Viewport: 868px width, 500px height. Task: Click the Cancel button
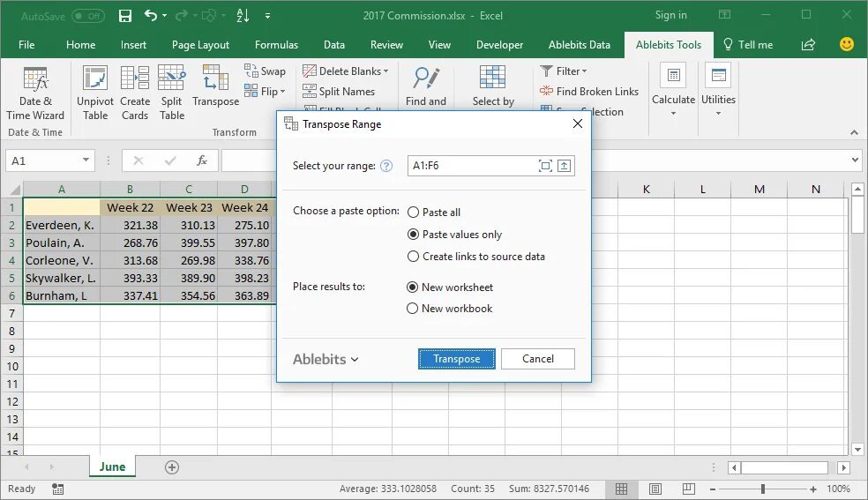pos(537,359)
